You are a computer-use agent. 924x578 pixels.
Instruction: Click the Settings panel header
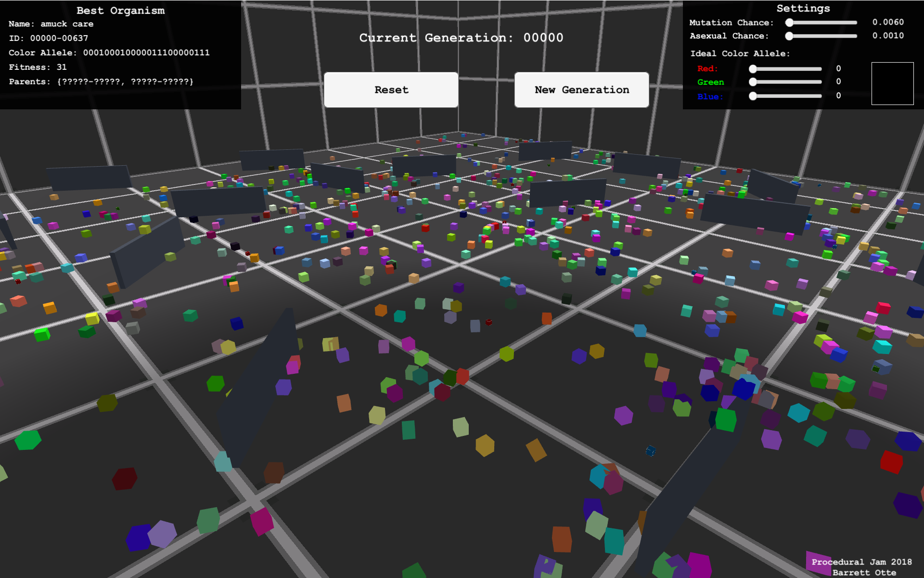pos(804,8)
